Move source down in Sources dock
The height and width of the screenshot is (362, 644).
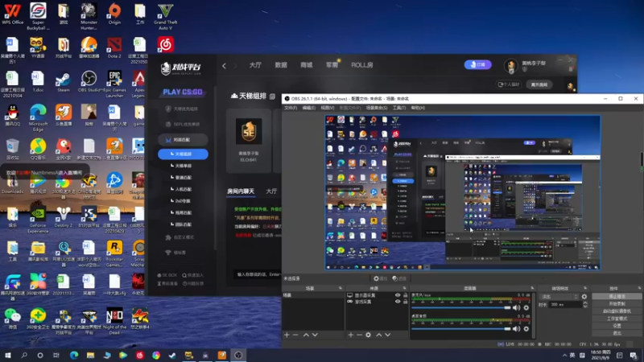388,335
